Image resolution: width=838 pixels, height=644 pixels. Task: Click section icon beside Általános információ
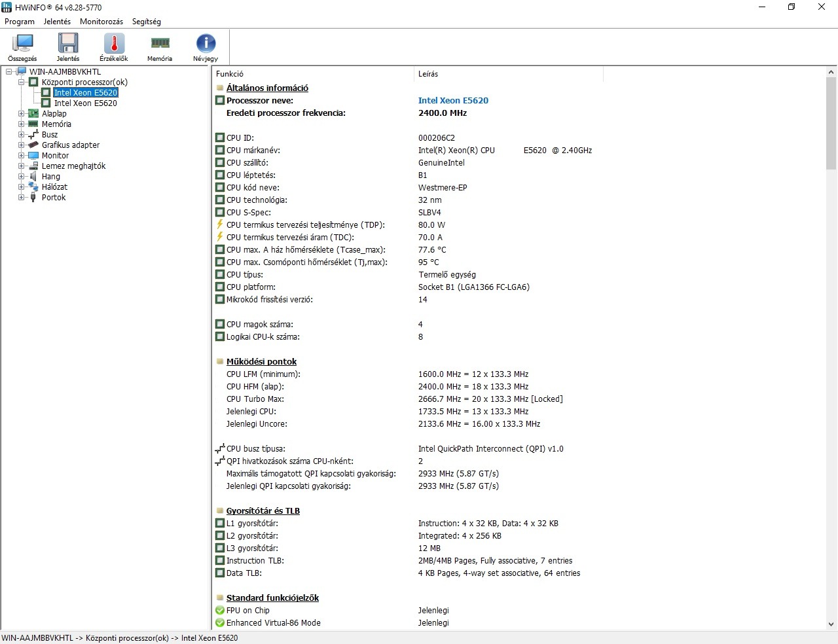coord(220,88)
